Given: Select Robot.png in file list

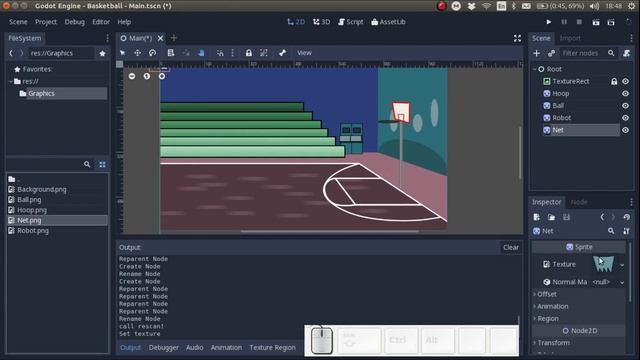Looking at the screenshot, I should click(x=33, y=231).
